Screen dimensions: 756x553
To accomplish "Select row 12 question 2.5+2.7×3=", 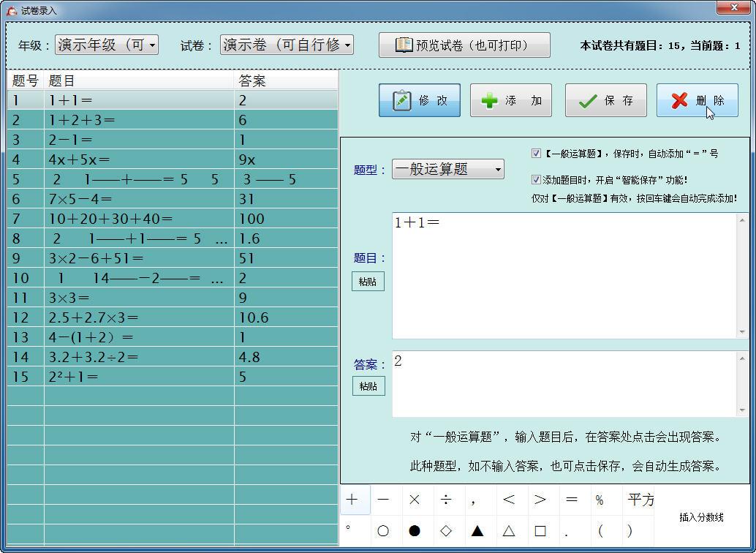I will pyautogui.click(x=139, y=317).
